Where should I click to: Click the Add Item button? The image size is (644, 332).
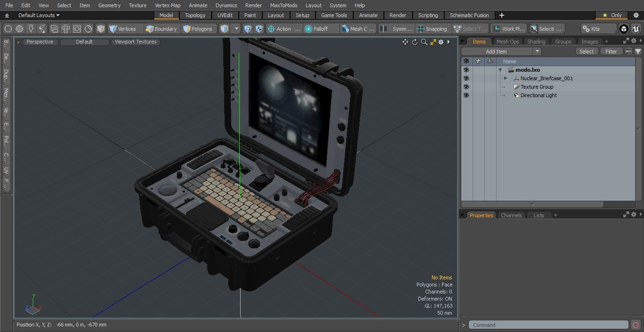(496, 51)
